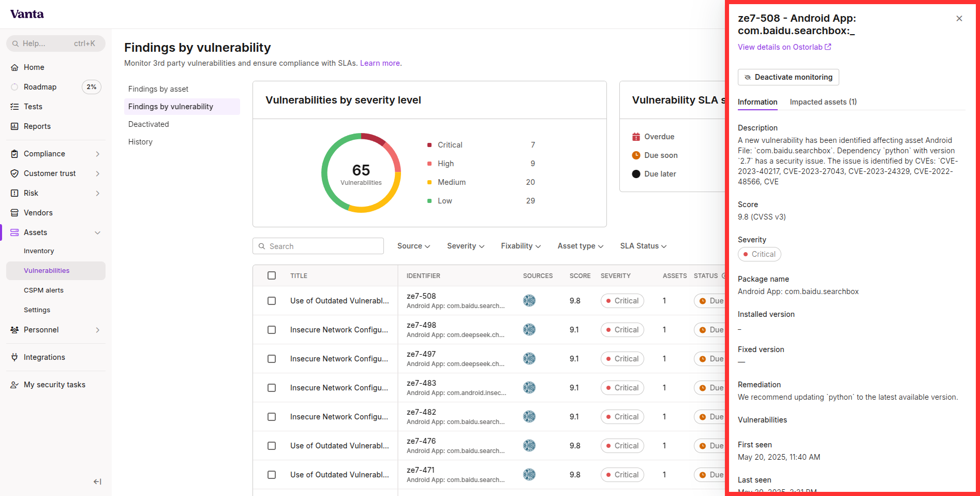Open the Severity filter dropdown
This screenshot has height=496, width=980.
pos(466,246)
